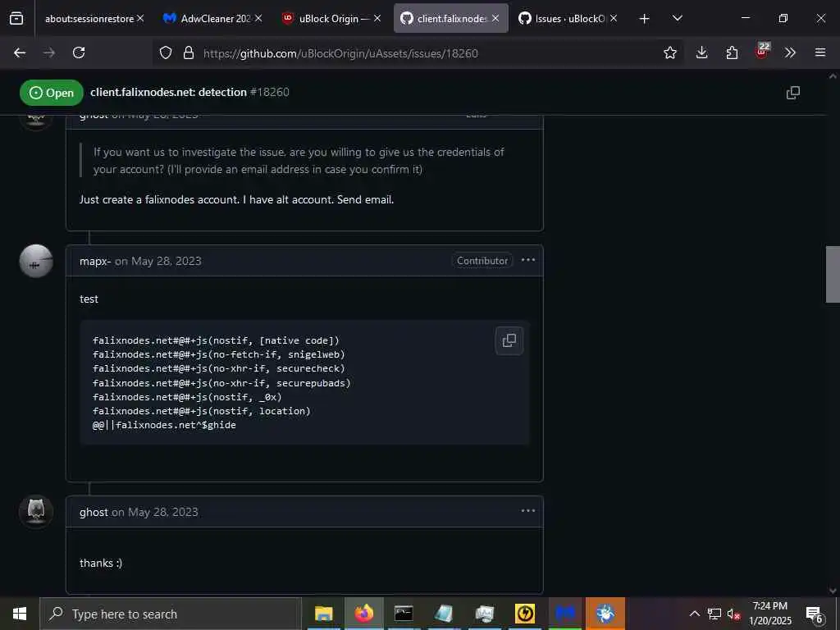Image resolution: width=840 pixels, height=630 pixels.
Task: Click the 'Type here to search' box
Action: [x=171, y=614]
